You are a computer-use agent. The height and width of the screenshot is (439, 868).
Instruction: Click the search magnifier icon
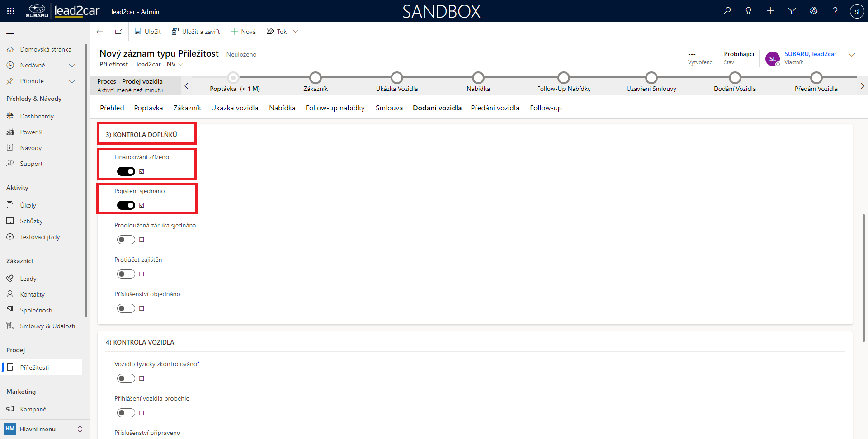[727, 11]
